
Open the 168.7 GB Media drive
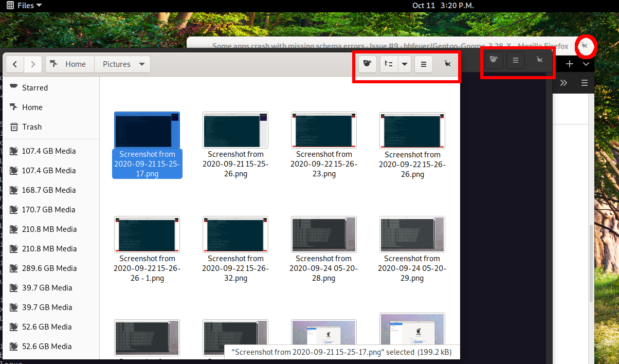pos(48,190)
